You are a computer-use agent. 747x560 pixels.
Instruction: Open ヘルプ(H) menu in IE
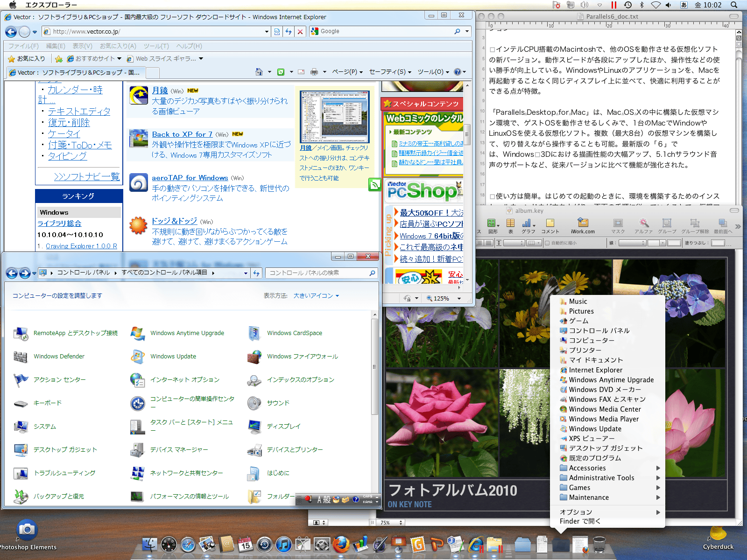point(189,46)
